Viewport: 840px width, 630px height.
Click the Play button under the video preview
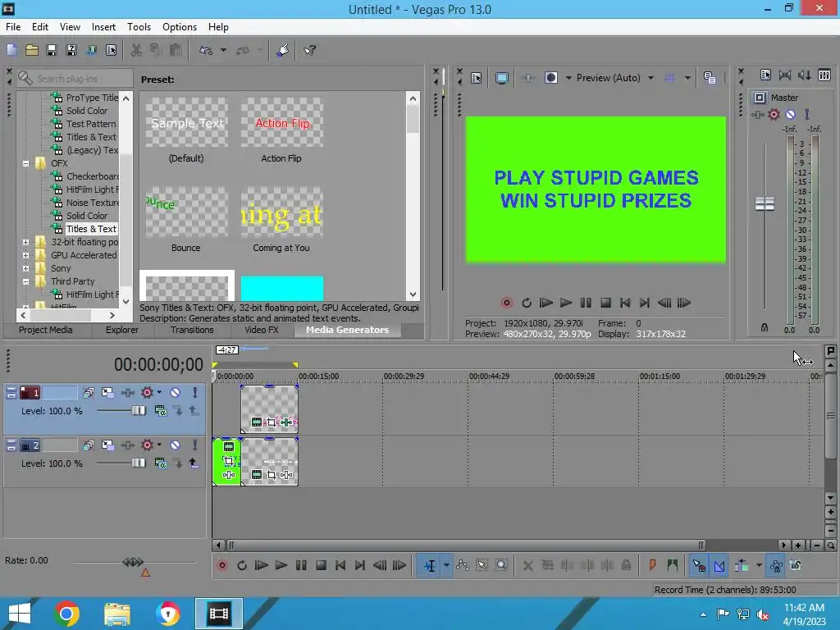point(566,303)
